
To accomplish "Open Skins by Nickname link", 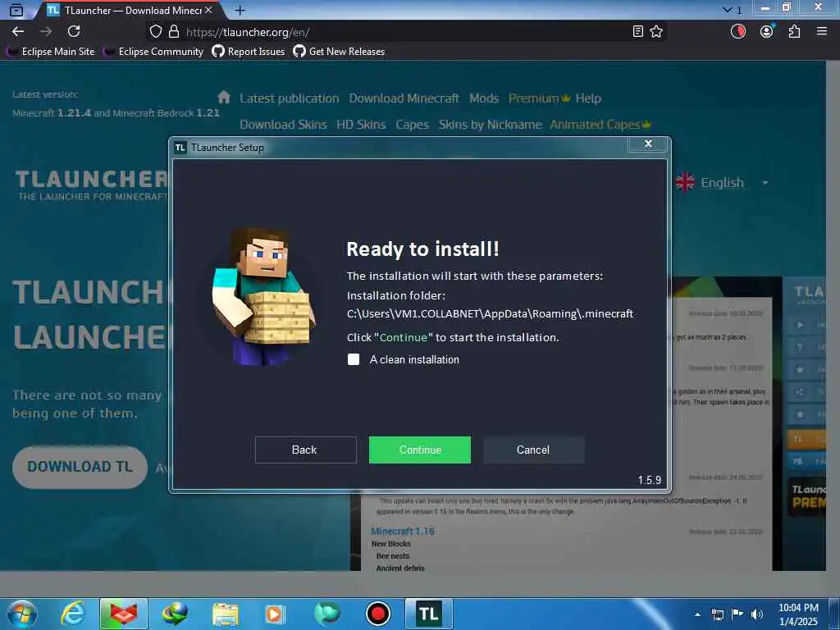I will (491, 125).
